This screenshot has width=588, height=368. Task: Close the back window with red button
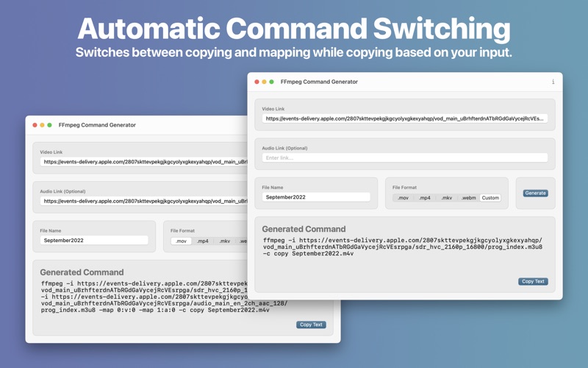pyautogui.click(x=35, y=125)
